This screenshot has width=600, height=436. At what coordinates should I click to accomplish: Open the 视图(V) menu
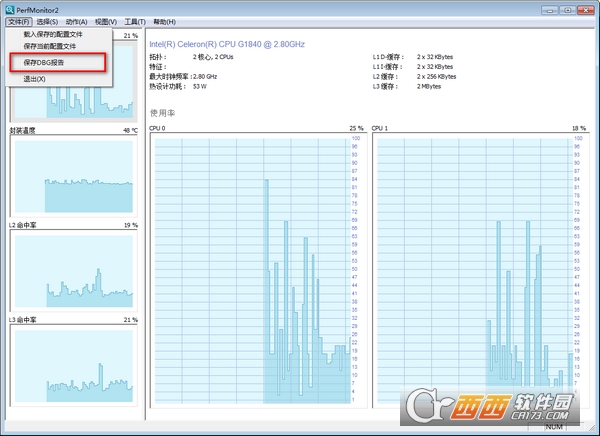(106, 22)
